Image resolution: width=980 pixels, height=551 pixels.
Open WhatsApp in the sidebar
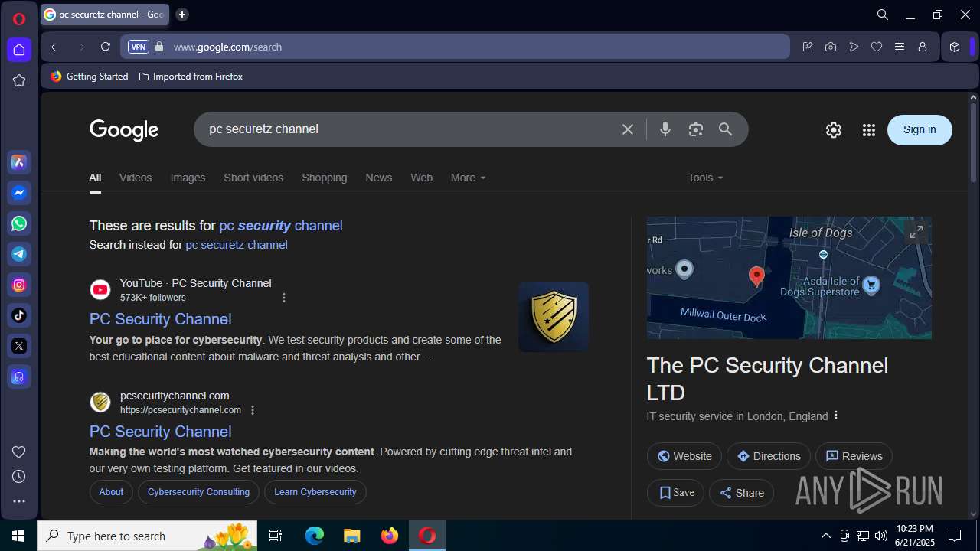point(19,223)
